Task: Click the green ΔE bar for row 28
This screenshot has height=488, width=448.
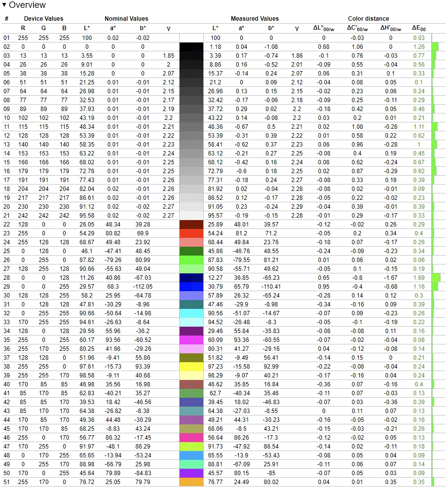Action: tap(436, 278)
